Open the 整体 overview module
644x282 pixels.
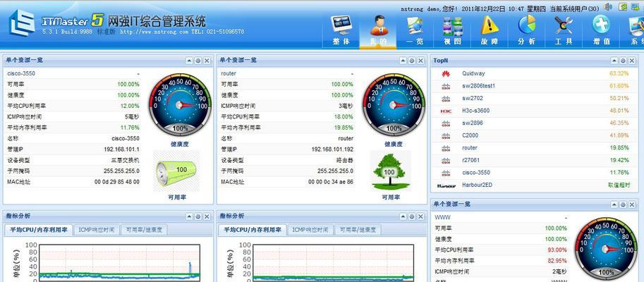tap(341, 31)
